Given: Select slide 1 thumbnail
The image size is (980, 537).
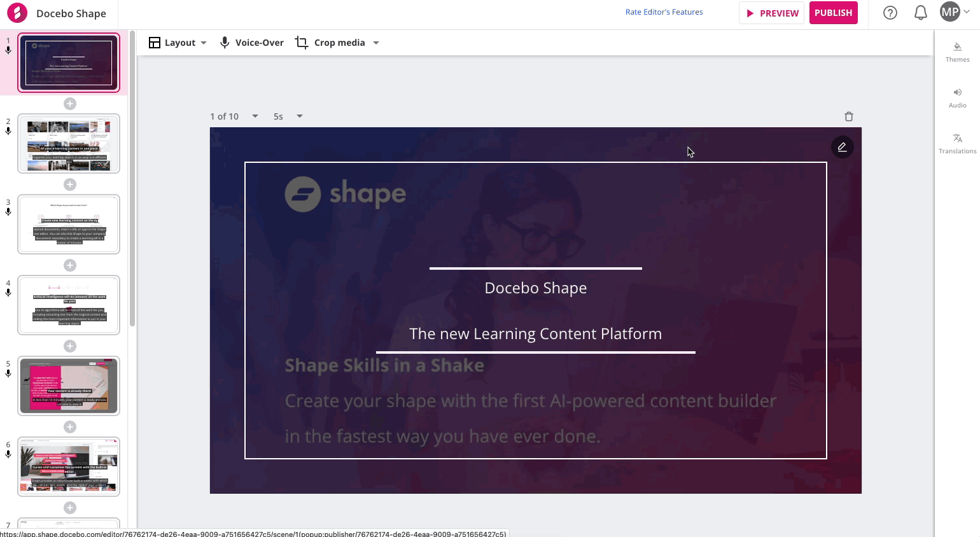Looking at the screenshot, I should (69, 63).
